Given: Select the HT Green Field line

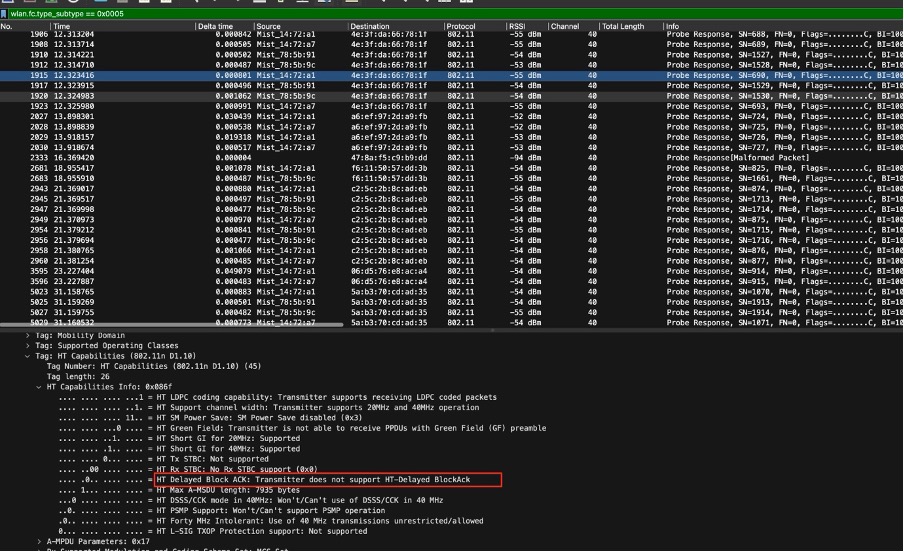Looking at the screenshot, I should click(x=302, y=429).
